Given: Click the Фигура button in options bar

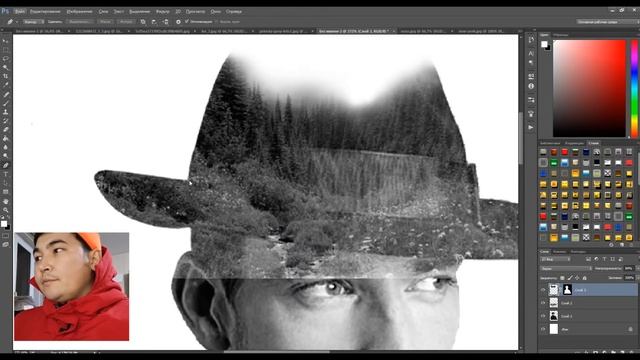Looking at the screenshot, I should (126, 22).
